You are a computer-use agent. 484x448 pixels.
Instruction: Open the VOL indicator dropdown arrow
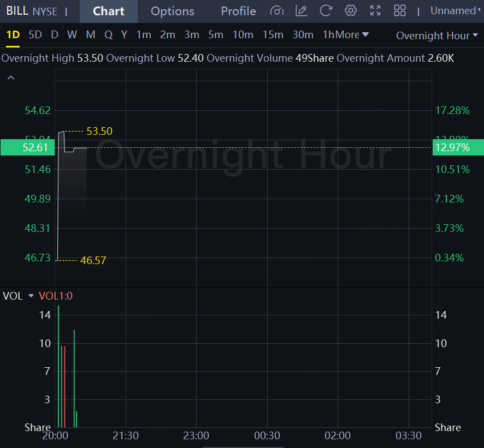31,296
